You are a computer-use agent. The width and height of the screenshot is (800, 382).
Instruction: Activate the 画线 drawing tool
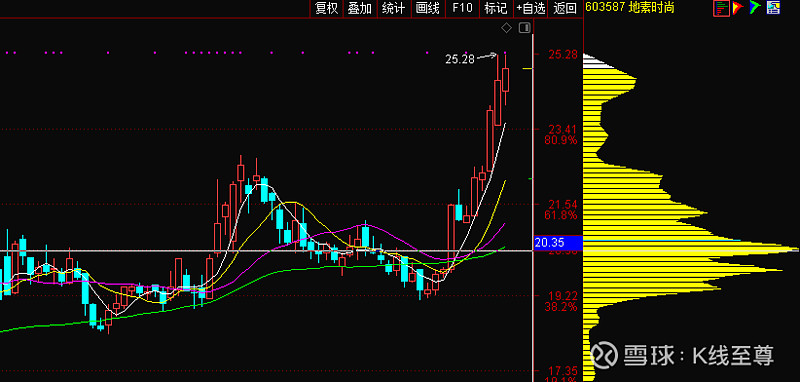click(428, 8)
